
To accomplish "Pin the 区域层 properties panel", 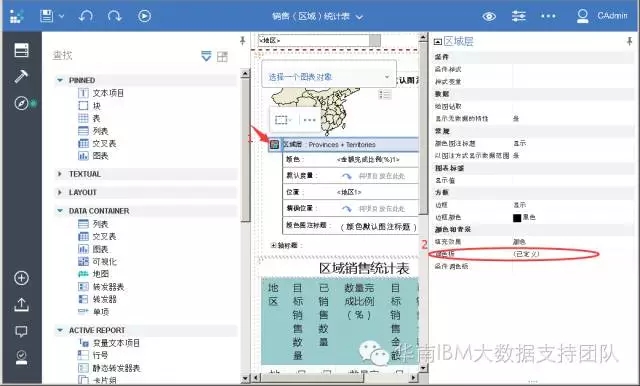I will coord(629,41).
